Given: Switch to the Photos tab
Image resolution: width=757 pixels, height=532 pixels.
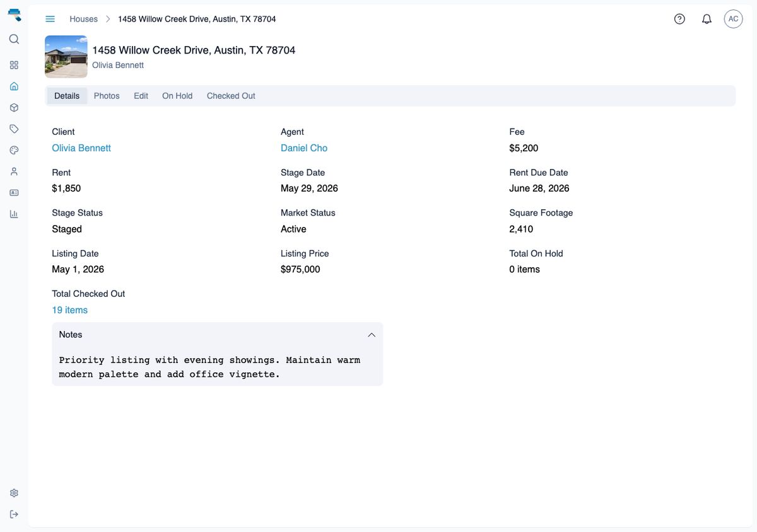Looking at the screenshot, I should tap(107, 96).
